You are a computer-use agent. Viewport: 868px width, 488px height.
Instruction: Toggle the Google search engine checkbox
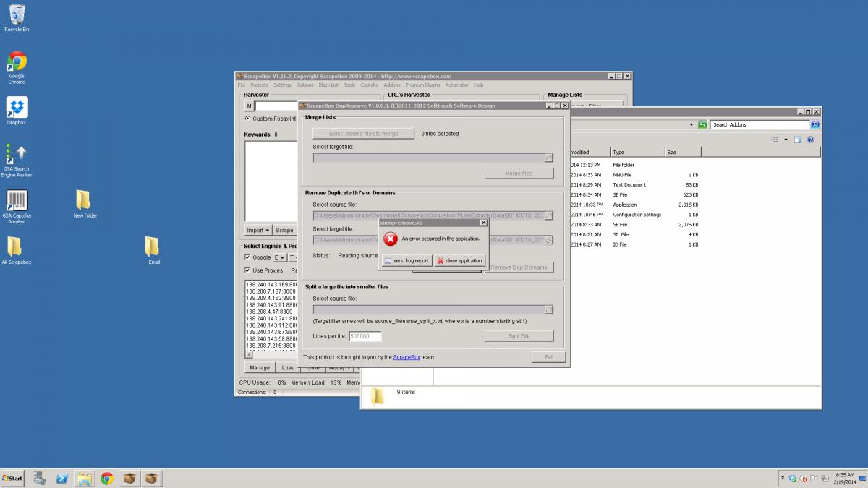(247, 257)
